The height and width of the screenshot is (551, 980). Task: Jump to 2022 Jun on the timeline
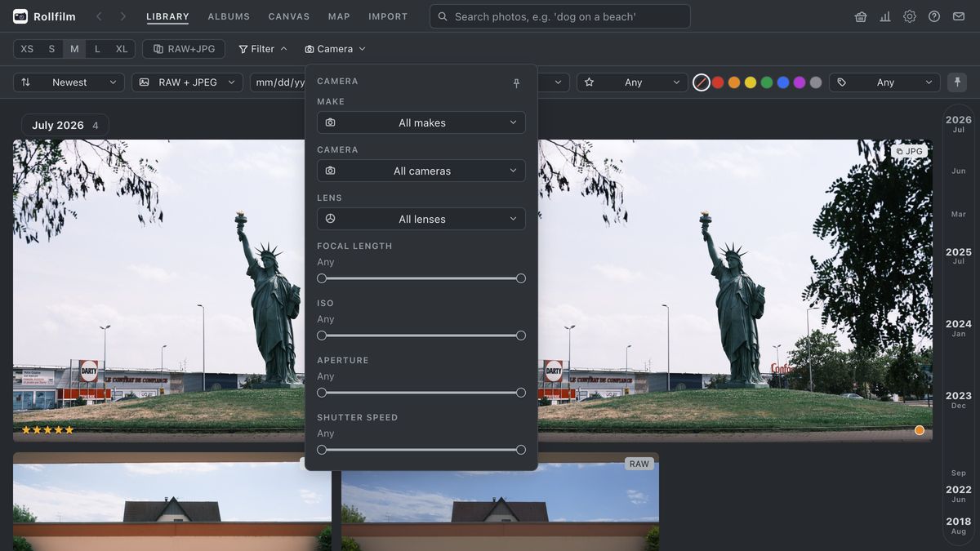(x=959, y=494)
